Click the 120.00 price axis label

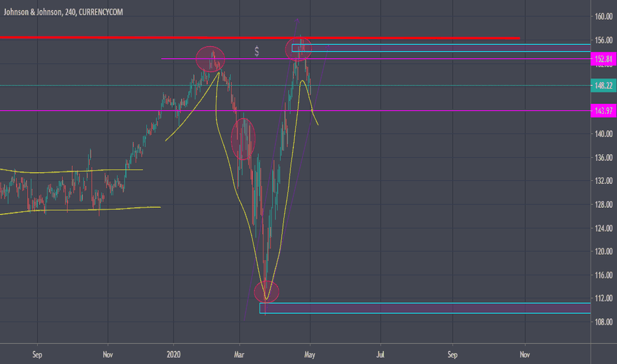(604, 251)
